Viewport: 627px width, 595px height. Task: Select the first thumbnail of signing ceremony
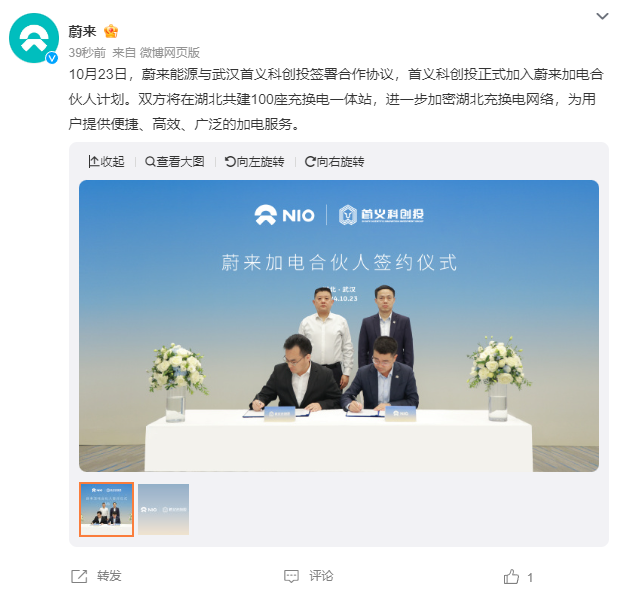click(106, 509)
